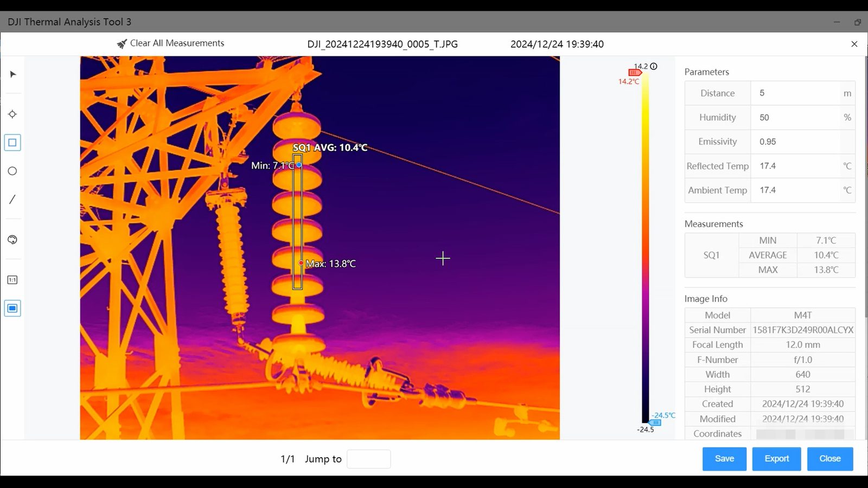Viewport: 868px width, 488px height.
Task: Click the Image Info section heading
Action: coord(706,299)
